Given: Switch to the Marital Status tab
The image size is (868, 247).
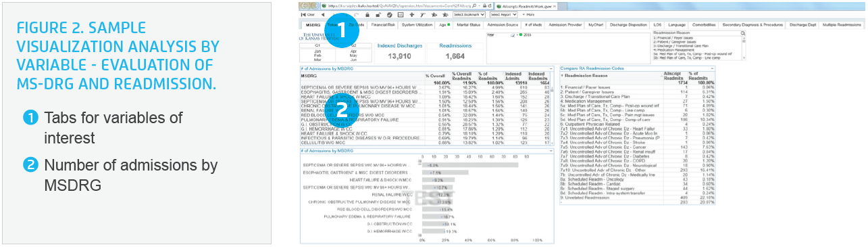Looking at the screenshot, I should coord(469,25).
